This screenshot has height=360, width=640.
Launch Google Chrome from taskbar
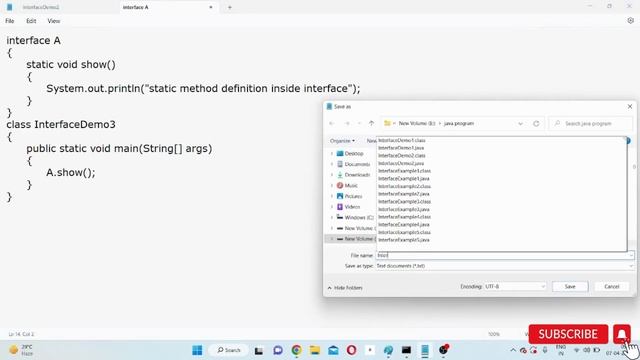pyautogui.click(x=296, y=350)
